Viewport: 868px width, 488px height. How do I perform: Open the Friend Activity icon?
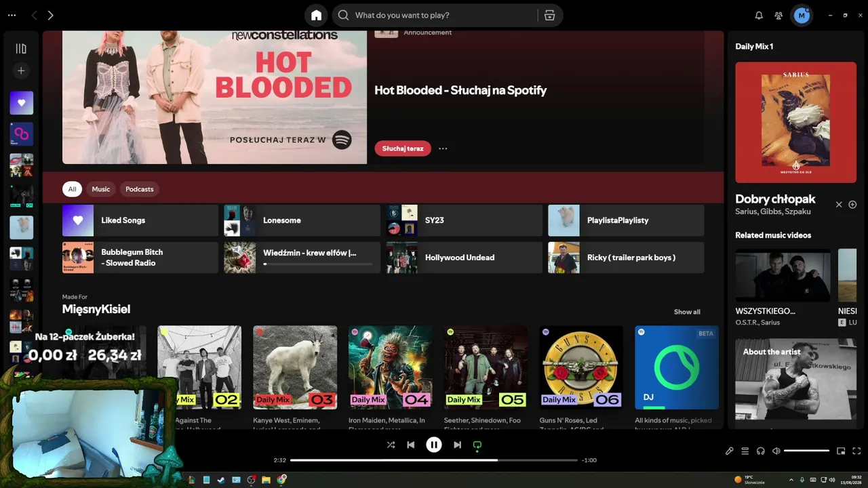(x=778, y=15)
